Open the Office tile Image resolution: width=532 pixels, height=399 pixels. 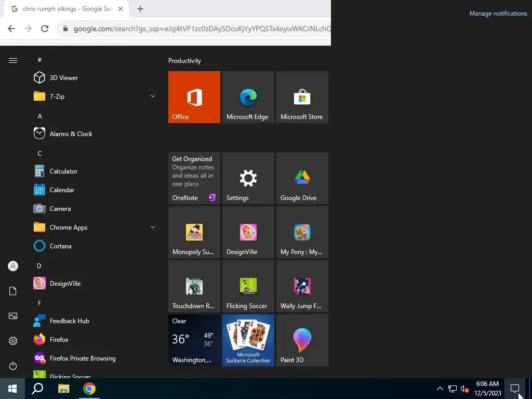194,97
